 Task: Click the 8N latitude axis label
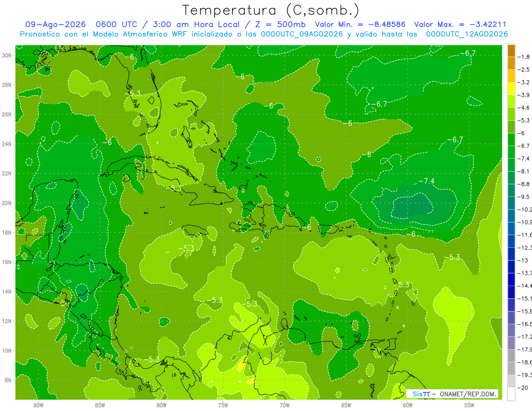click(9, 380)
